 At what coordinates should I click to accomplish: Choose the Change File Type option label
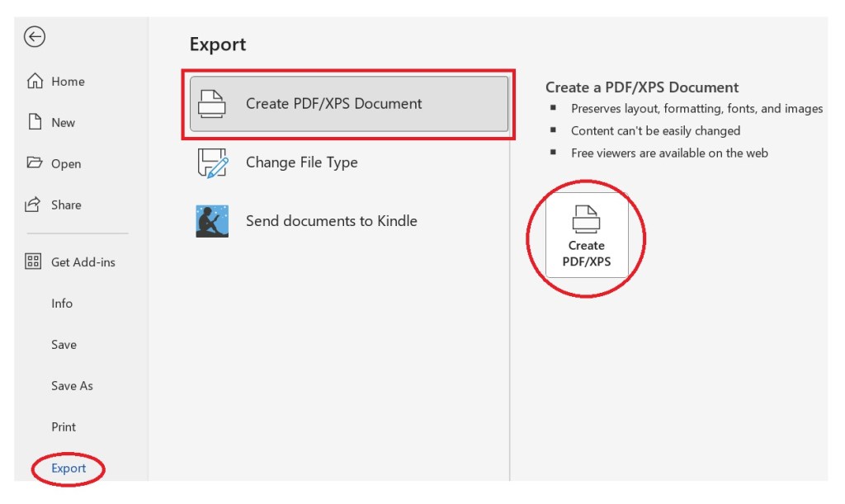(x=301, y=163)
